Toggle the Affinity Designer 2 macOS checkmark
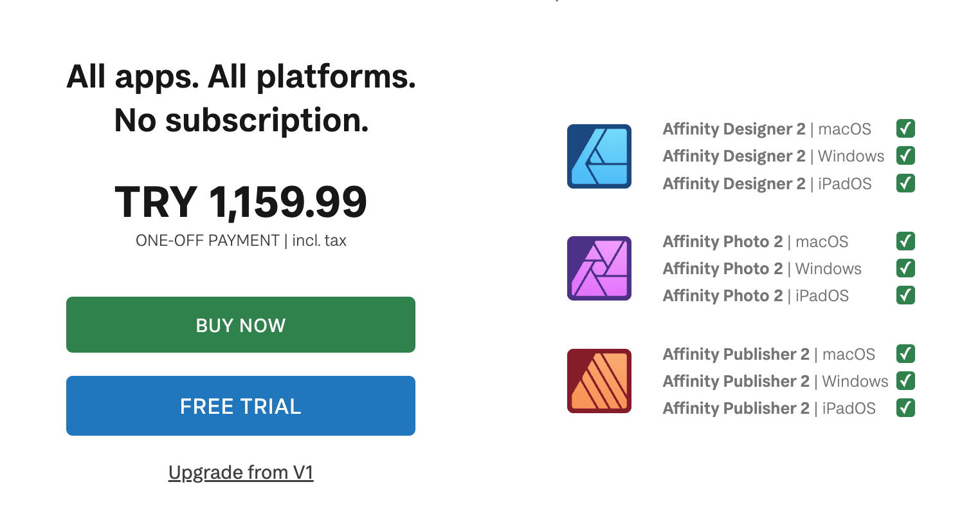This screenshot has height=529, width=980. [x=905, y=129]
